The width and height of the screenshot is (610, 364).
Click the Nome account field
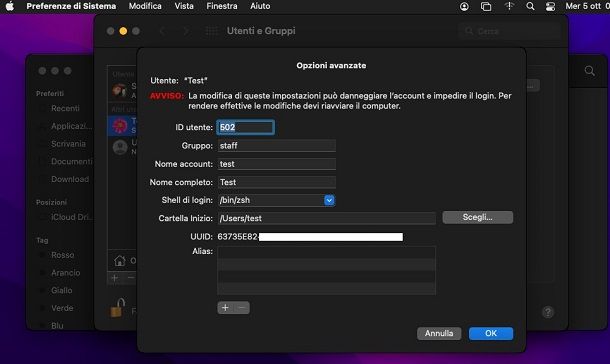(x=277, y=164)
